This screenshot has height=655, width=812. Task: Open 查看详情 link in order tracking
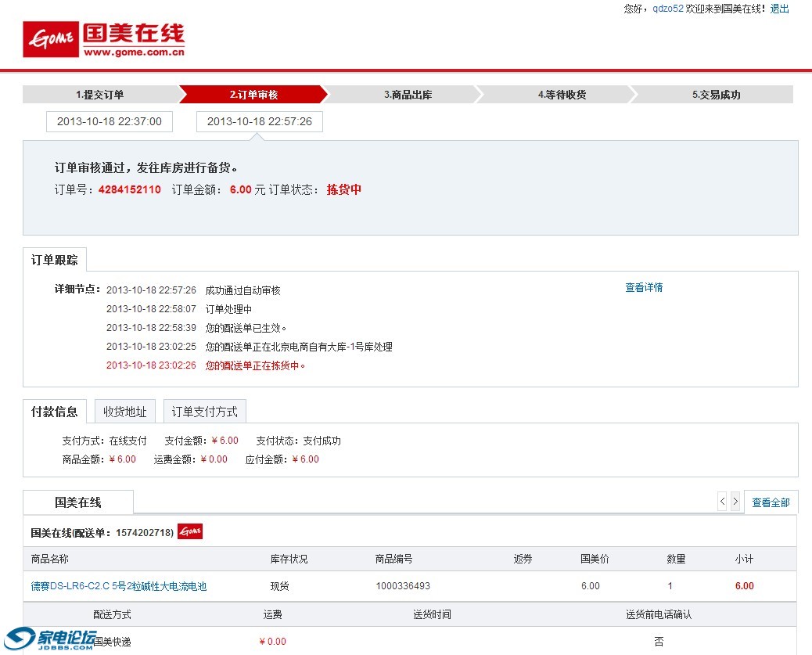click(644, 287)
